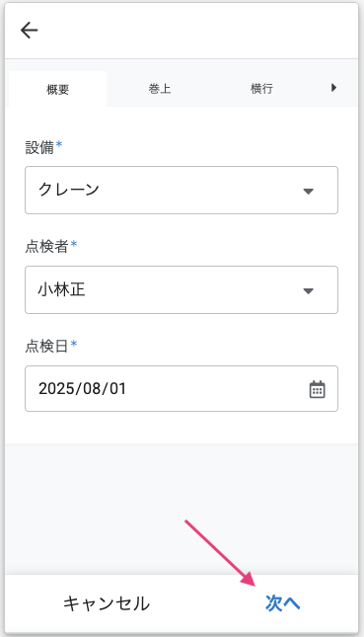364x637 pixels.
Task: Click the 次へ button
Action: coord(283,602)
